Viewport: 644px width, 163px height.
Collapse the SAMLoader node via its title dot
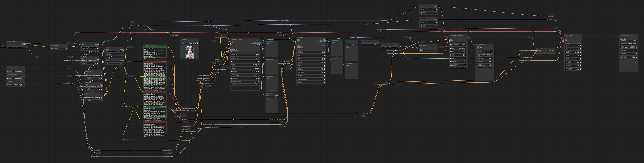click(7, 81)
